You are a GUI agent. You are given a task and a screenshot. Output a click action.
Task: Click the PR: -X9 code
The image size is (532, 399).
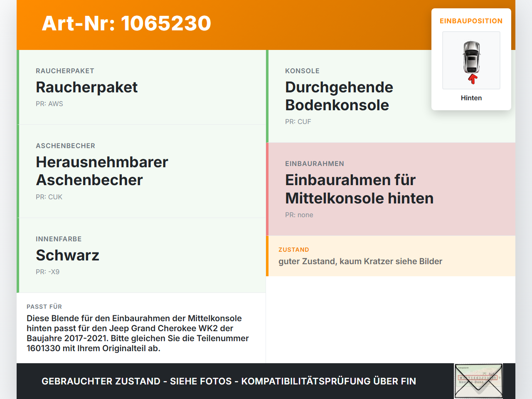coord(48,272)
